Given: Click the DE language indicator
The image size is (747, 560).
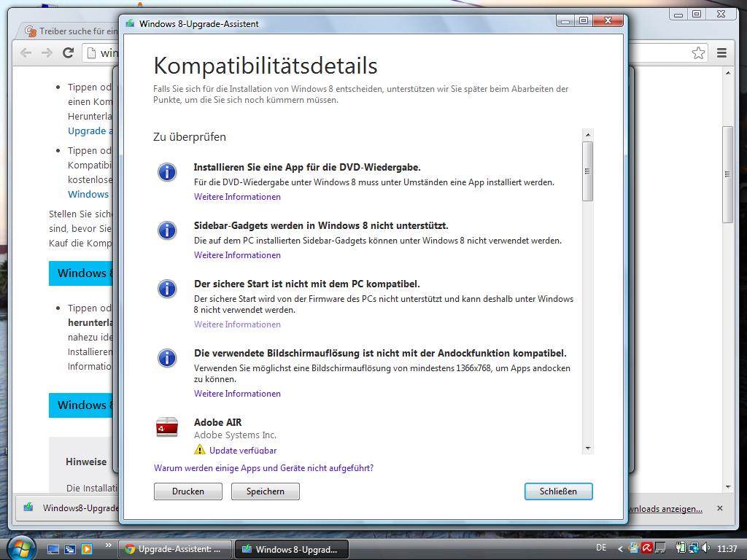Looking at the screenshot, I should pyautogui.click(x=601, y=548).
